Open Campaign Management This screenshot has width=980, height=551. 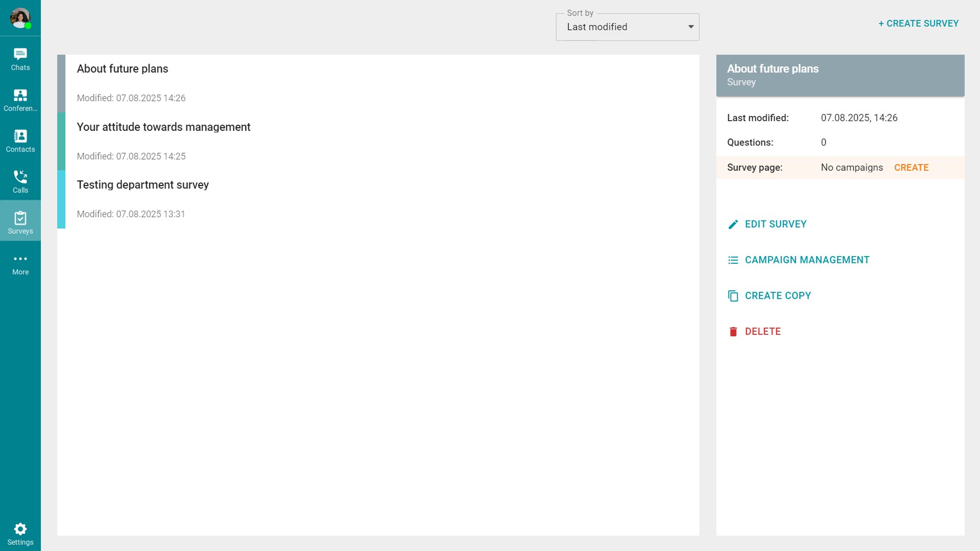click(806, 260)
